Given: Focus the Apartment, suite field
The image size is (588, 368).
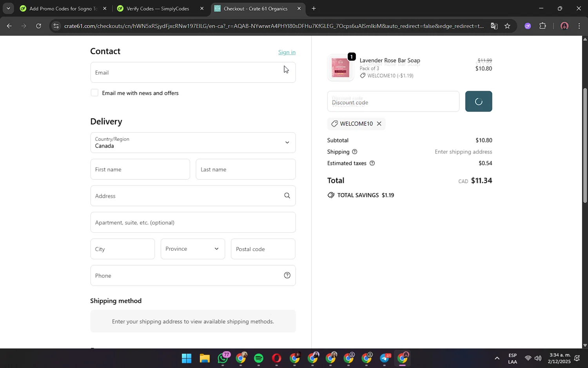Looking at the screenshot, I should click(193, 222).
